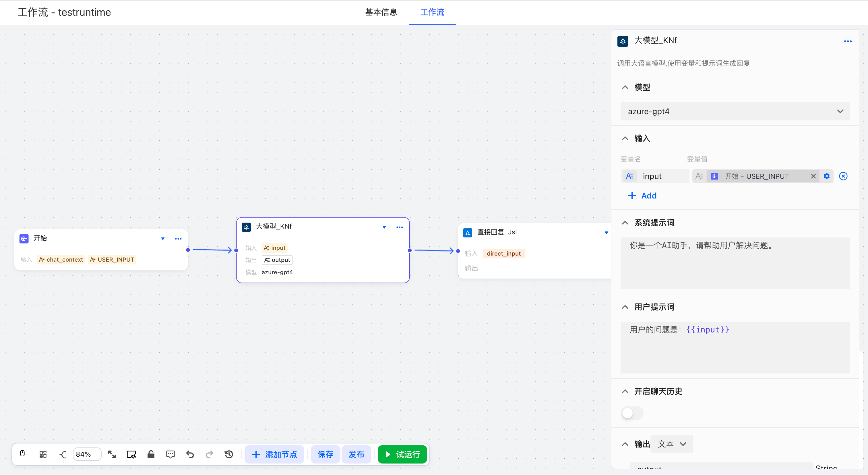Click the auto-layout grid icon
The image size is (868, 475).
click(43, 454)
